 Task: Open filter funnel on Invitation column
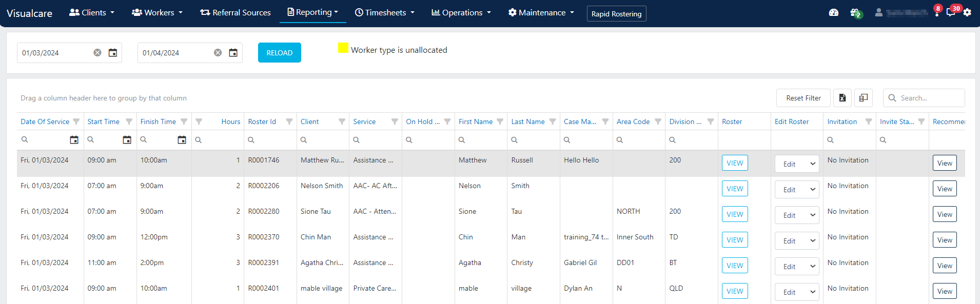(x=869, y=121)
